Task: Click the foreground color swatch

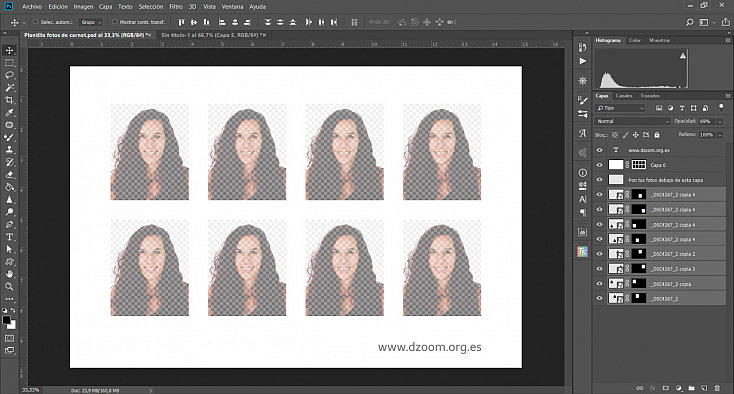Action: point(7,321)
